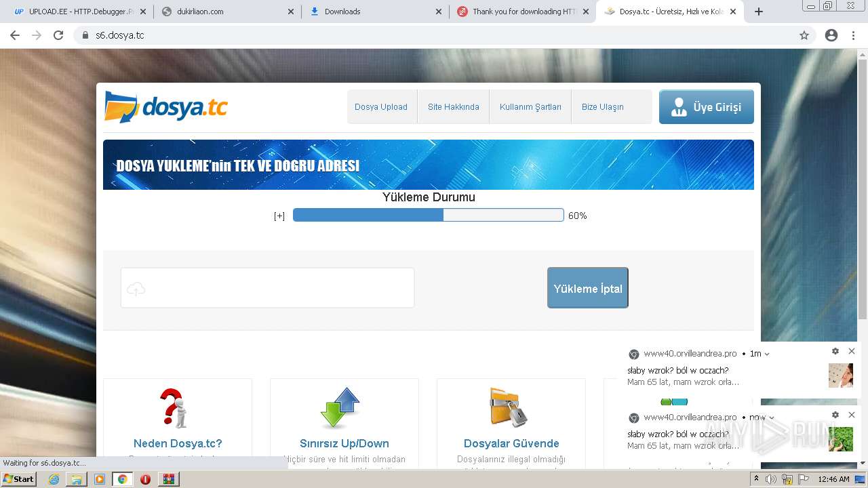Go back with browser back arrow
This screenshot has height=488, width=868.
[15, 35]
